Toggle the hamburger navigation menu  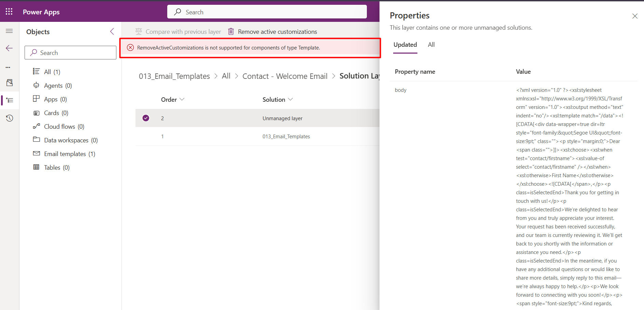[9, 31]
